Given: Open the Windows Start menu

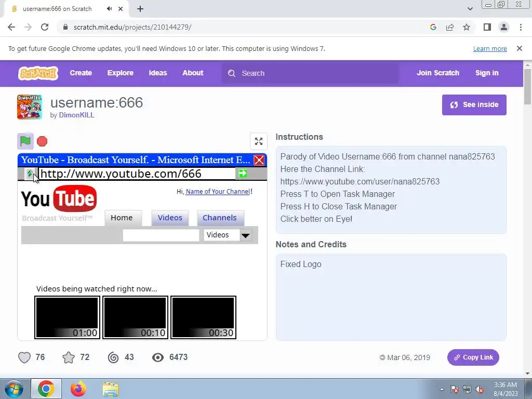Looking at the screenshot, I should 14,389.
